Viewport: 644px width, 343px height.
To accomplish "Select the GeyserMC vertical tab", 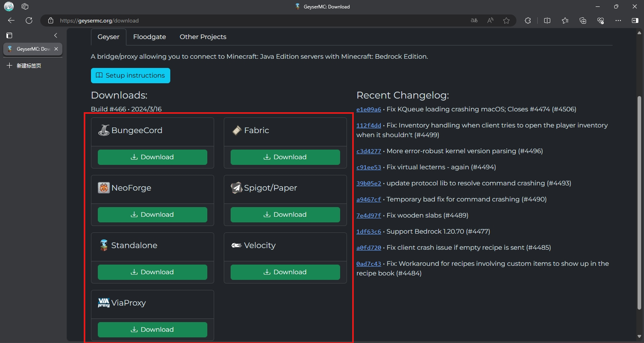I will pos(33,49).
